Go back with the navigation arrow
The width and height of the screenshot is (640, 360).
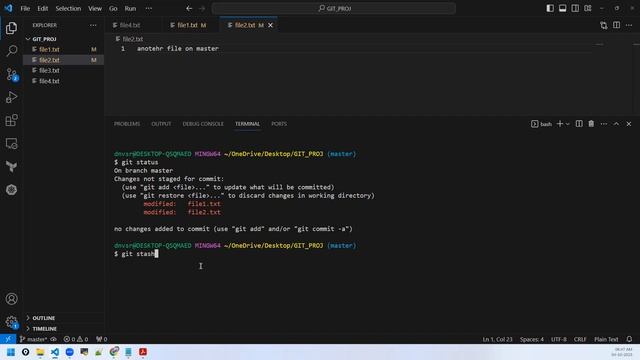pos(189,8)
